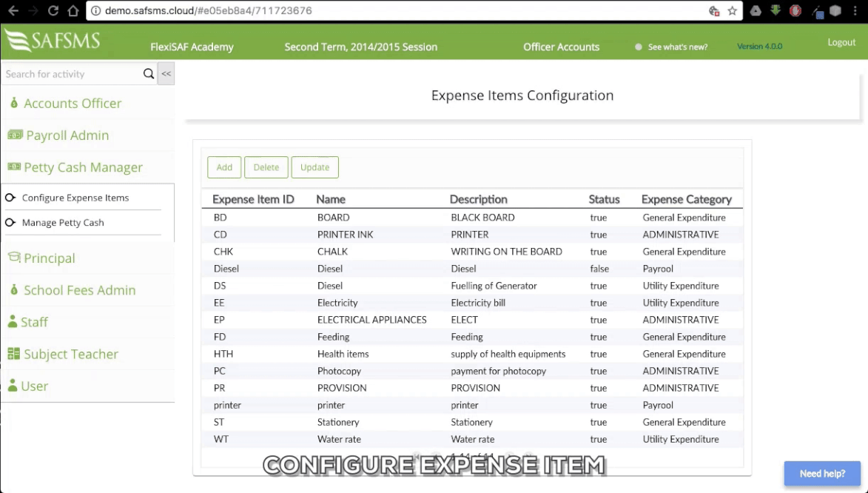Click the magnifier search icon in sidebar
Image resolution: width=868 pixels, height=493 pixels.
point(148,74)
